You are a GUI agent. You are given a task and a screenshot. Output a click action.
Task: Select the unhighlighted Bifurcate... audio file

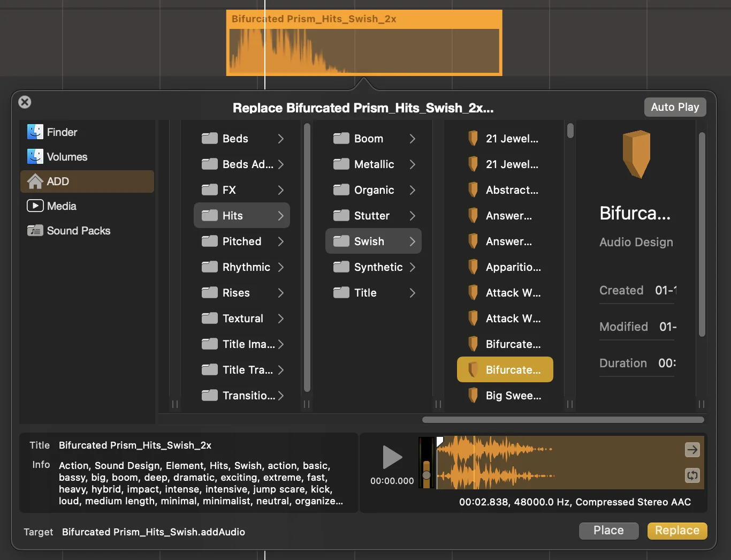click(505, 344)
